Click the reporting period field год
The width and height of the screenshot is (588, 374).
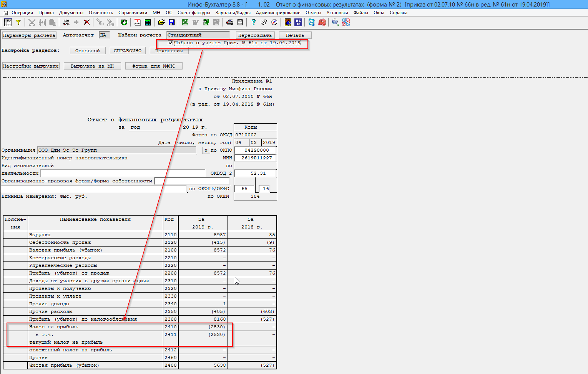pos(154,127)
